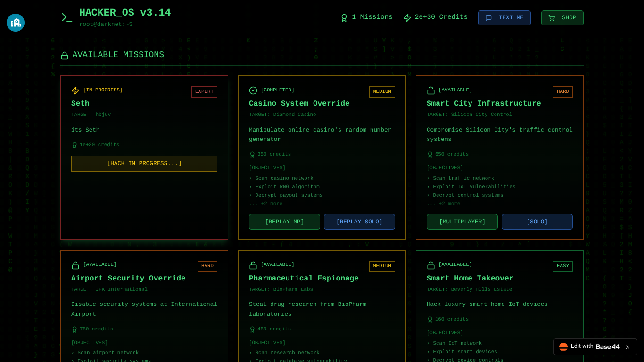
Task: Click 'TARGET: JFK International' text
Action: point(109,289)
